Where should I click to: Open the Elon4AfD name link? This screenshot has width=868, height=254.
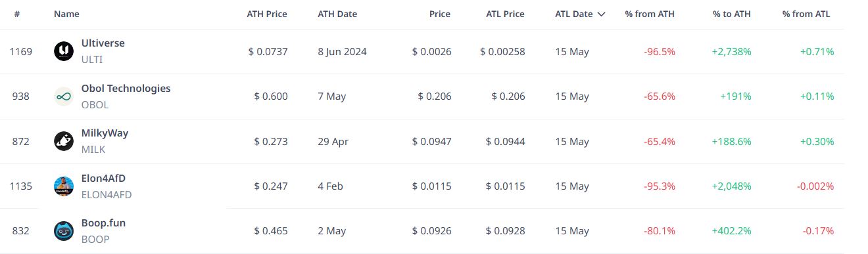point(105,178)
